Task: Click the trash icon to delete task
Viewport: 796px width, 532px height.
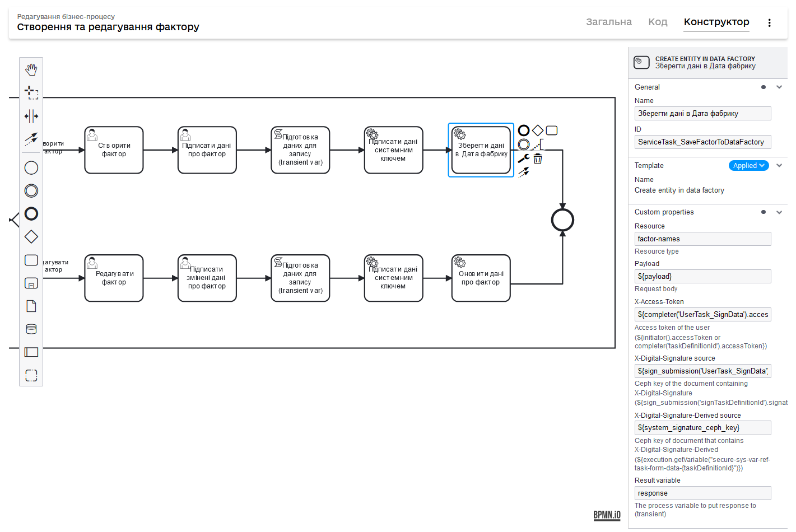Action: click(x=538, y=159)
